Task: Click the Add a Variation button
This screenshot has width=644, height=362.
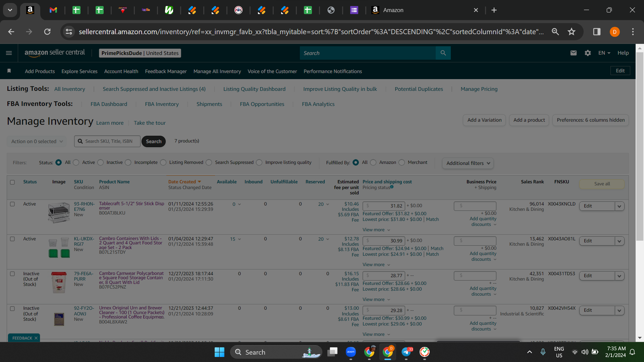Action: click(484, 120)
